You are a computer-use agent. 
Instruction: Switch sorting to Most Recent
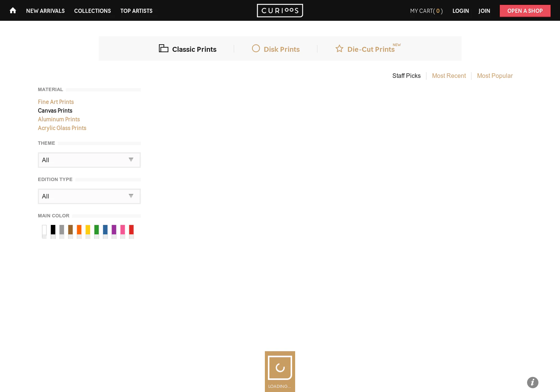(449, 76)
